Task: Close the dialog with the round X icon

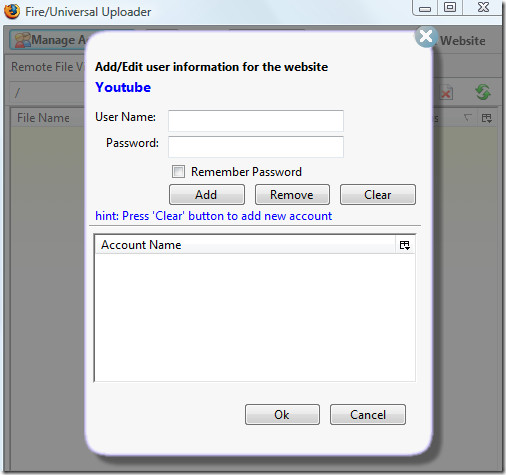Action: (x=426, y=37)
